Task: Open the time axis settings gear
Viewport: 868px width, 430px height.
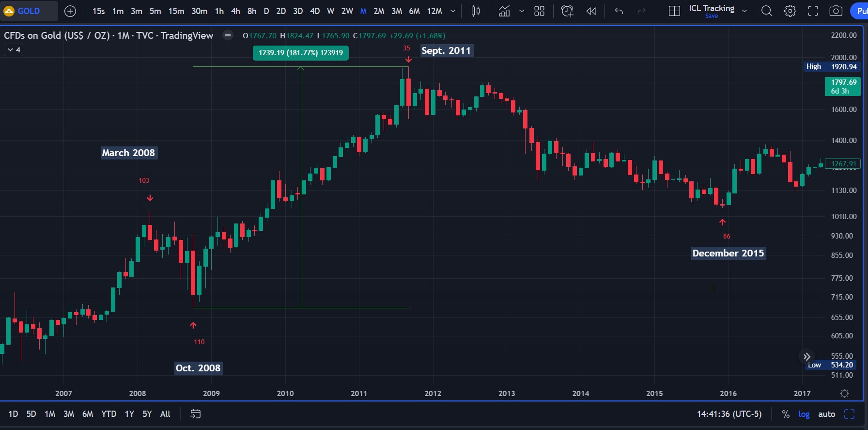Action: tap(844, 394)
